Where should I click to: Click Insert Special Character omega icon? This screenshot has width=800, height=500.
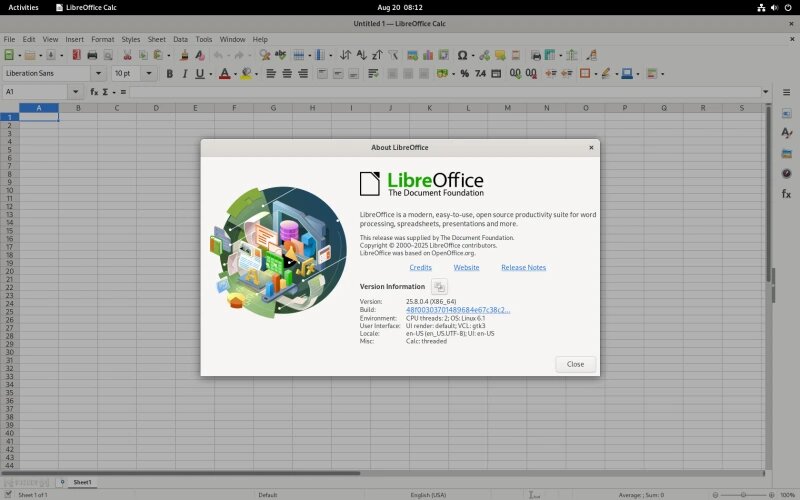pos(462,55)
